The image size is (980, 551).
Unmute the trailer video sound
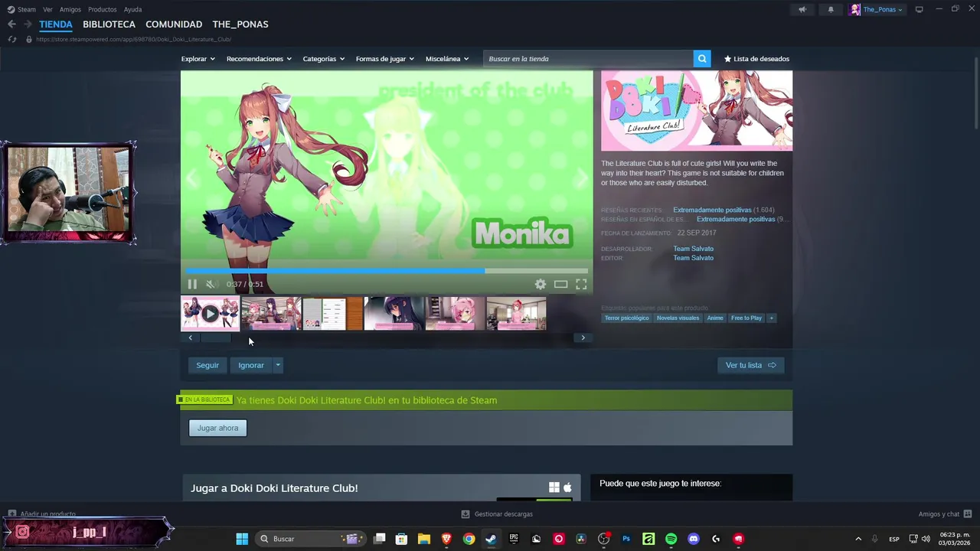(211, 284)
